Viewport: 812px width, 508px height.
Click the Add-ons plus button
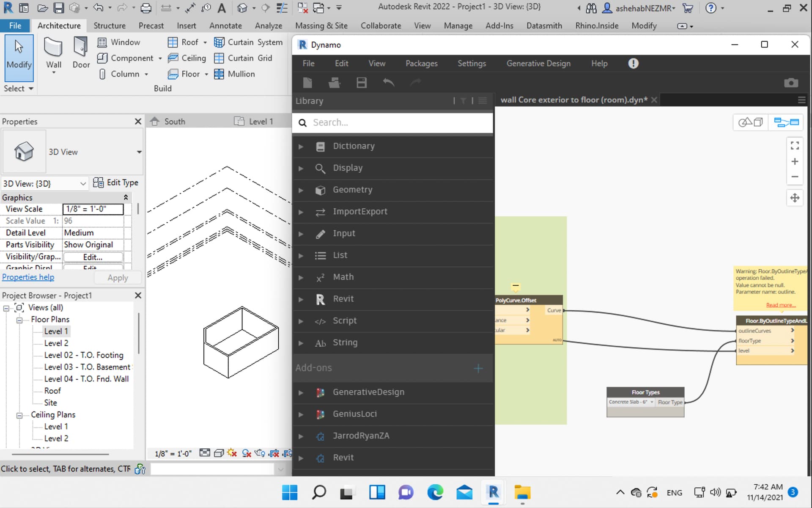pos(478,368)
